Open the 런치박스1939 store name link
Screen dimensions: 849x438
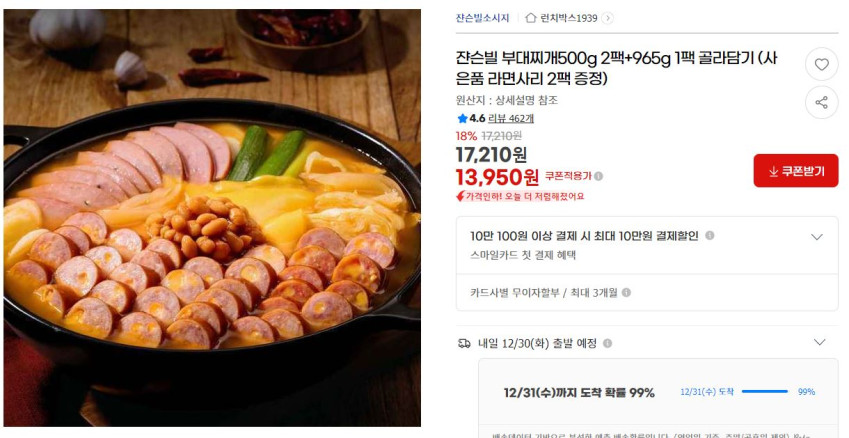[568, 18]
